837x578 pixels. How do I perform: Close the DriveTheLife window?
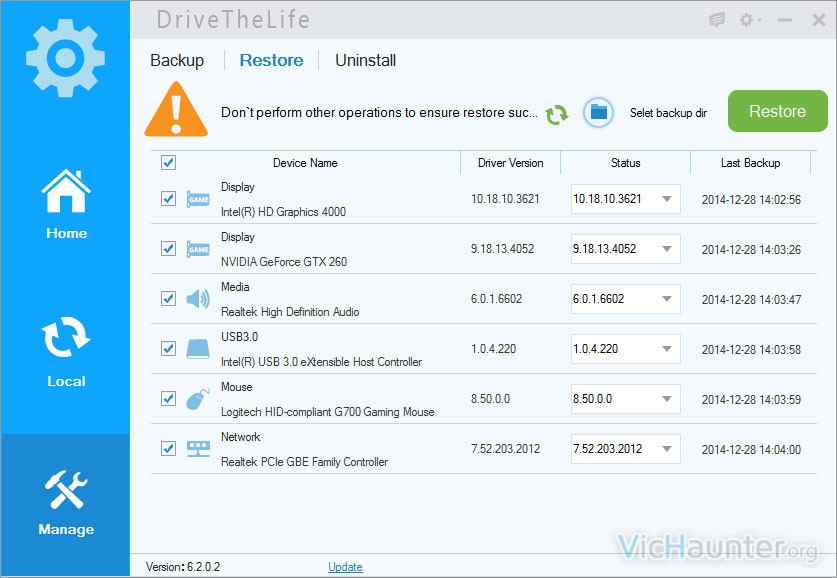tap(818, 20)
